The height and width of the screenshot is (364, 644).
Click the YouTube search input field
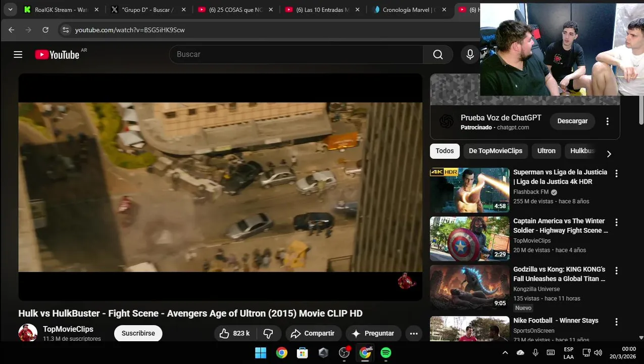tap(296, 55)
